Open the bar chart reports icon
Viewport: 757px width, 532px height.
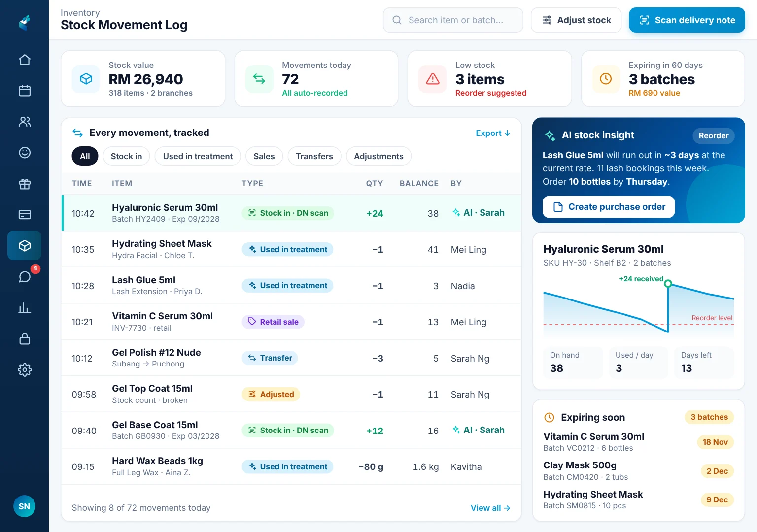pos(25,308)
